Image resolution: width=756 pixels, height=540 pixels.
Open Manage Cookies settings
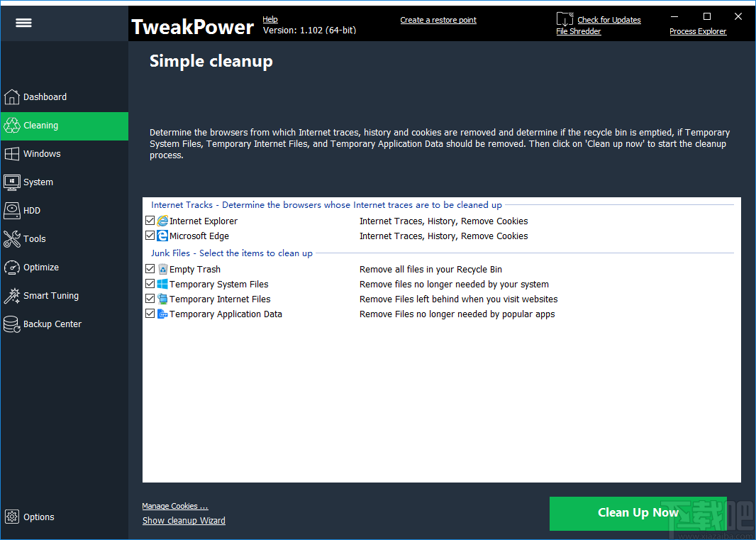pos(174,505)
